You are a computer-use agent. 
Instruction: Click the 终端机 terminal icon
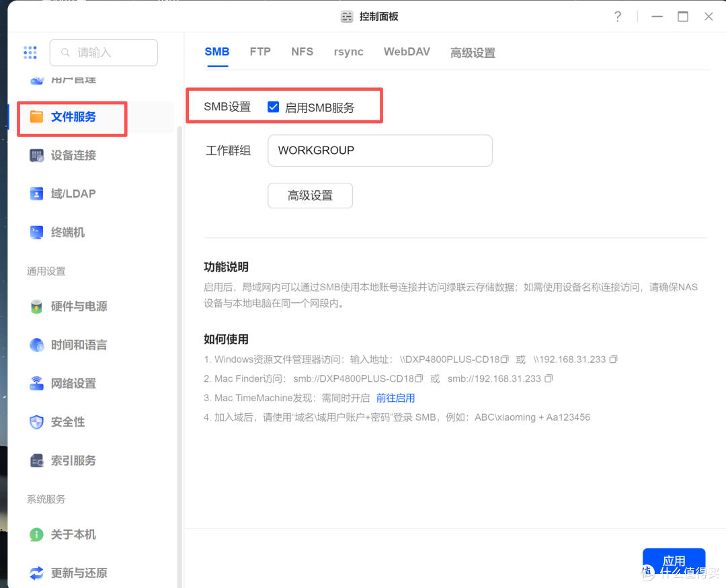[36, 232]
